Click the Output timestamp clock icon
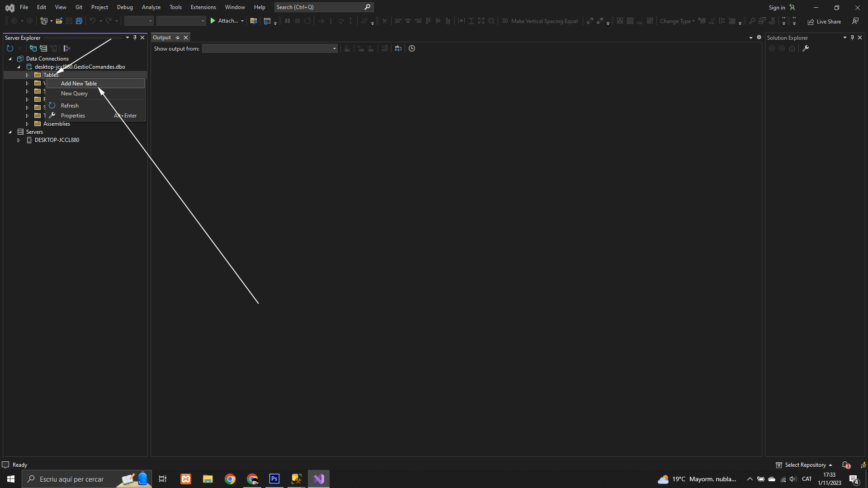The width and height of the screenshot is (868, 488). (412, 48)
